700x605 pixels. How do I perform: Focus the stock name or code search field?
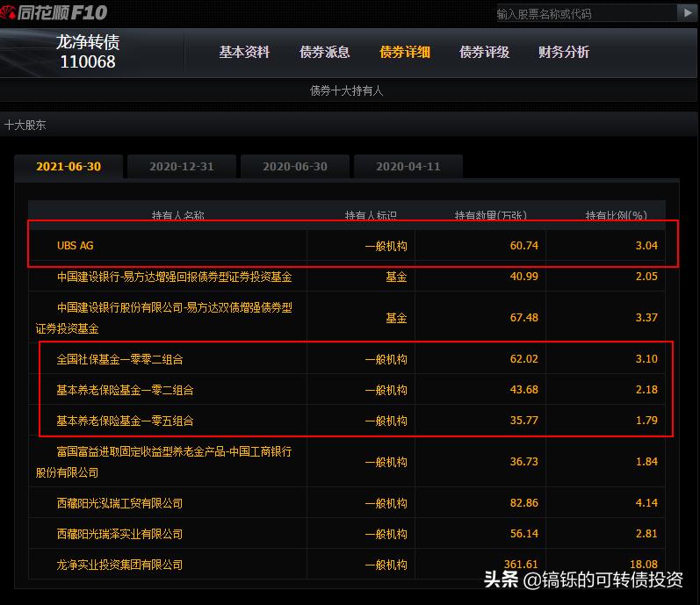point(586,13)
